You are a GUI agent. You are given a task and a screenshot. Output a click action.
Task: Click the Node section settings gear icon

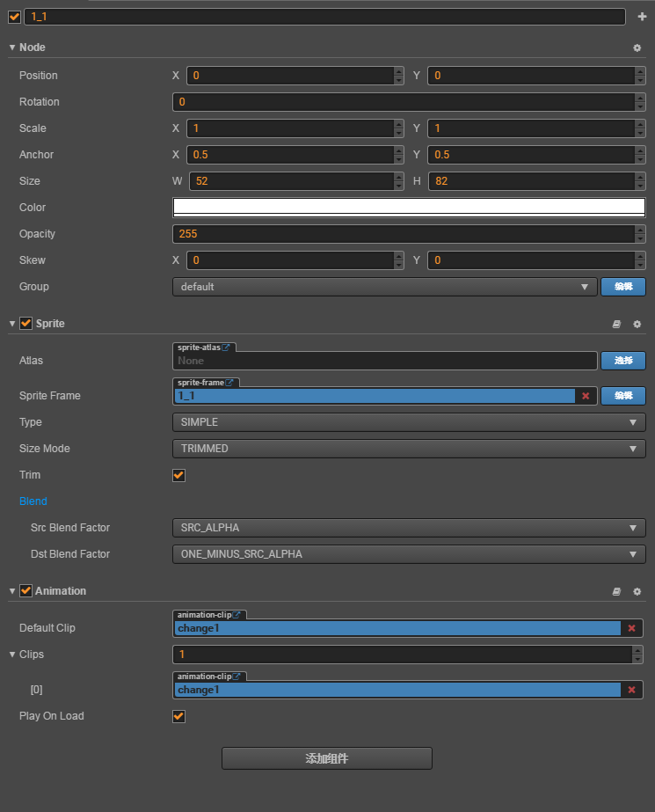637,48
